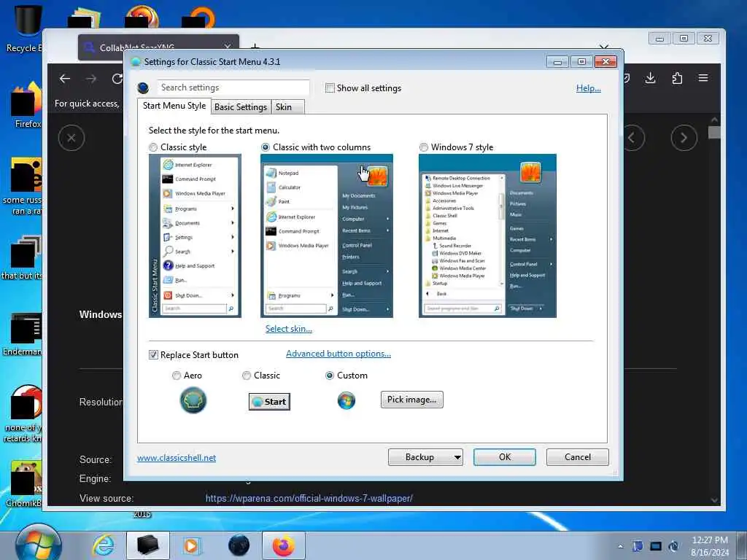Select Custom start button option

pos(329,376)
